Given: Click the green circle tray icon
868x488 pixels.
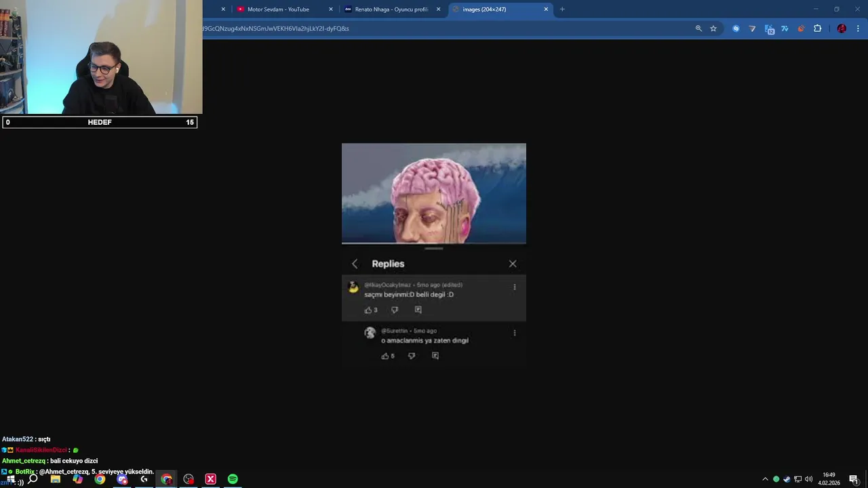Looking at the screenshot, I should tap(776, 479).
